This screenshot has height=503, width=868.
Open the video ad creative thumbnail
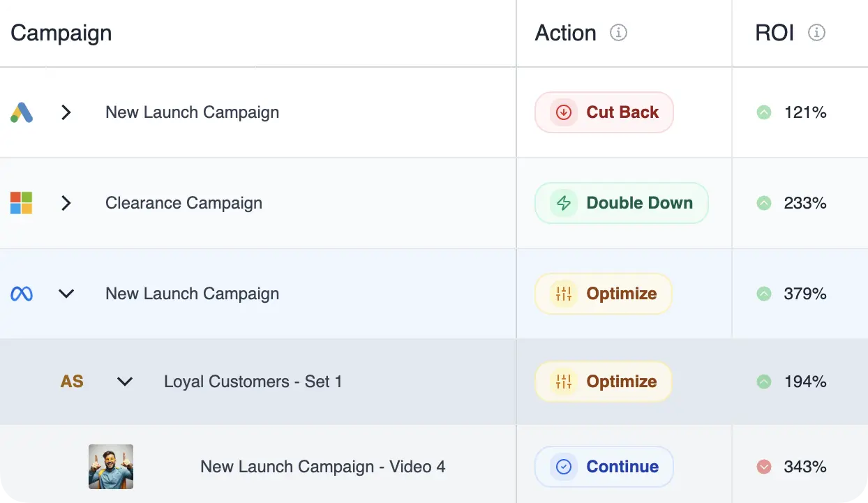click(x=111, y=467)
